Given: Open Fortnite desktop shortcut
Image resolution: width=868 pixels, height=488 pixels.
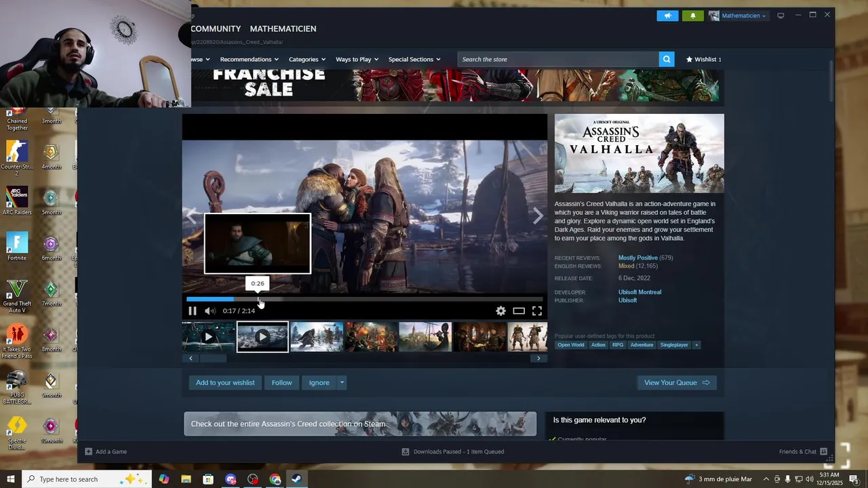Looking at the screenshot, I should [x=16, y=247].
